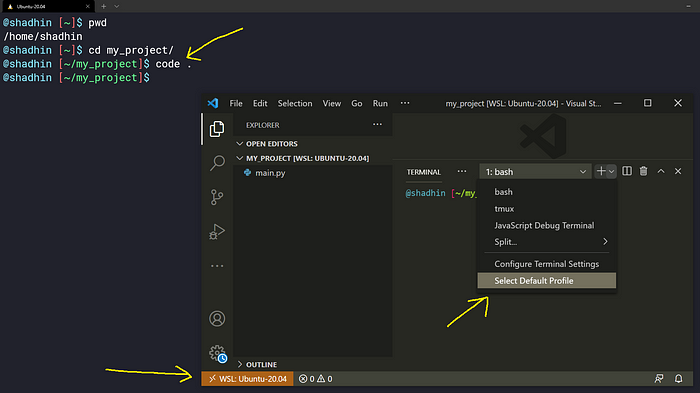
Task: Collapse the MY_PROJECT folder section
Action: pos(312,158)
